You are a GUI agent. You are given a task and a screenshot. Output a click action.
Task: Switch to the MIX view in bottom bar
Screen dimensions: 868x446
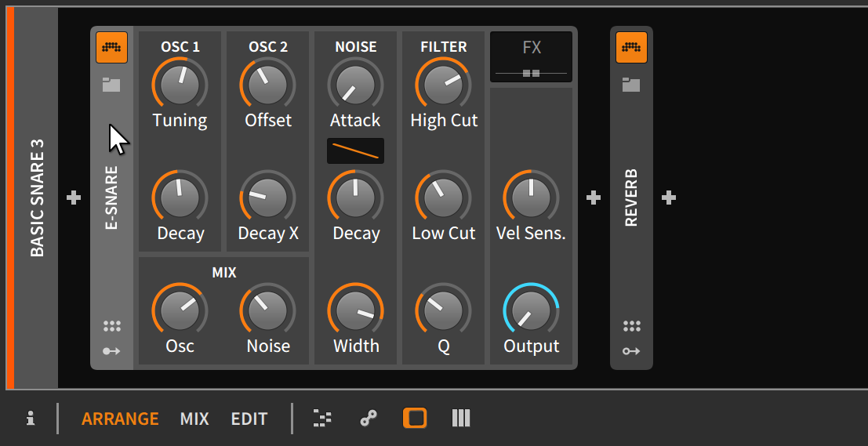pos(194,419)
